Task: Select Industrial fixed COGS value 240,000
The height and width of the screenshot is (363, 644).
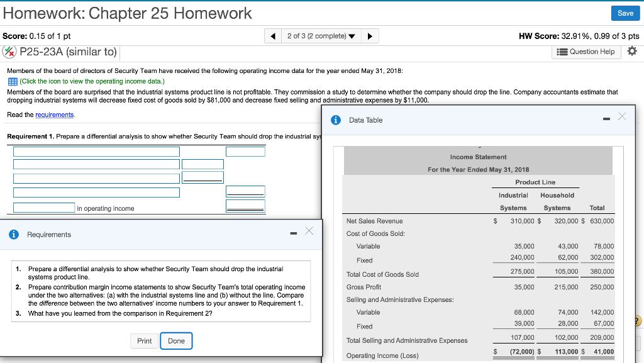Action: click(x=522, y=257)
